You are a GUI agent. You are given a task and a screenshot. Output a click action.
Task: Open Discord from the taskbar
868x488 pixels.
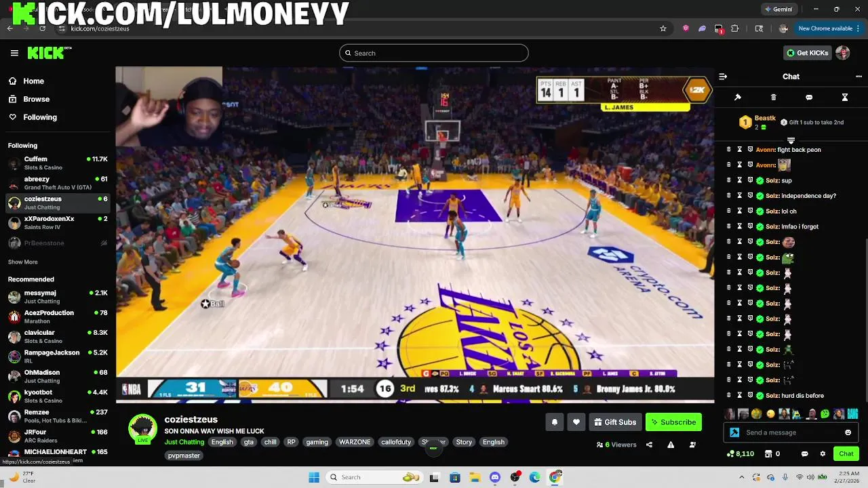pos(495,477)
